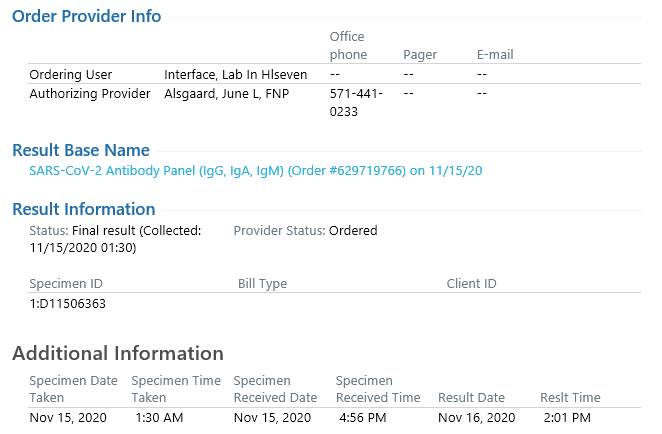
Task: Click the Reslt Time value 2:01 PM
Action: (x=567, y=418)
